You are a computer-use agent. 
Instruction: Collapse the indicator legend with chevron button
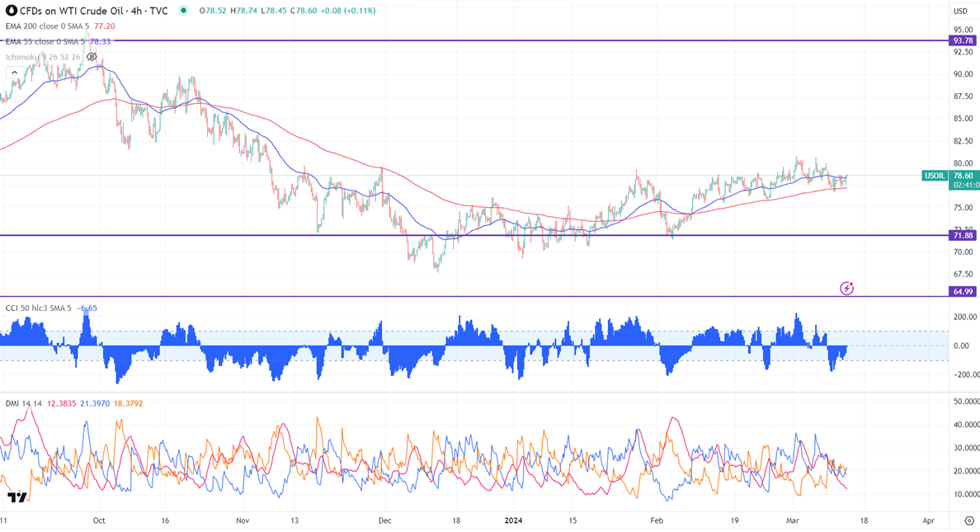click(x=14, y=73)
